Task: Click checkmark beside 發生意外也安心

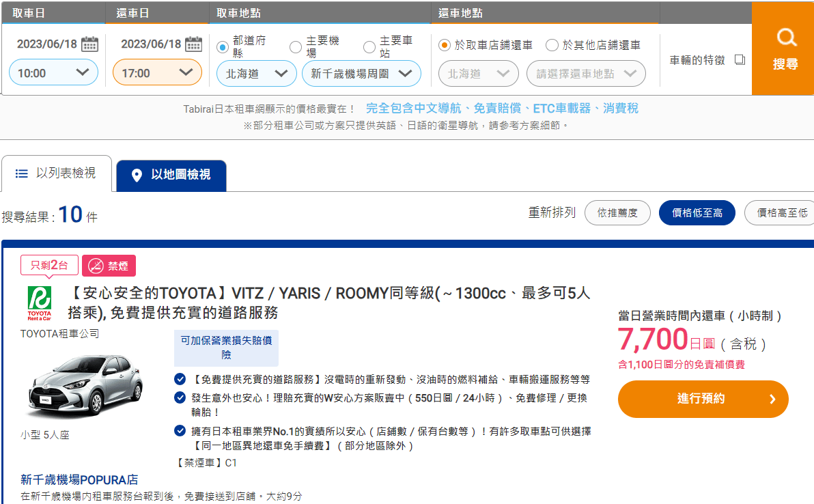Action: pos(180,397)
